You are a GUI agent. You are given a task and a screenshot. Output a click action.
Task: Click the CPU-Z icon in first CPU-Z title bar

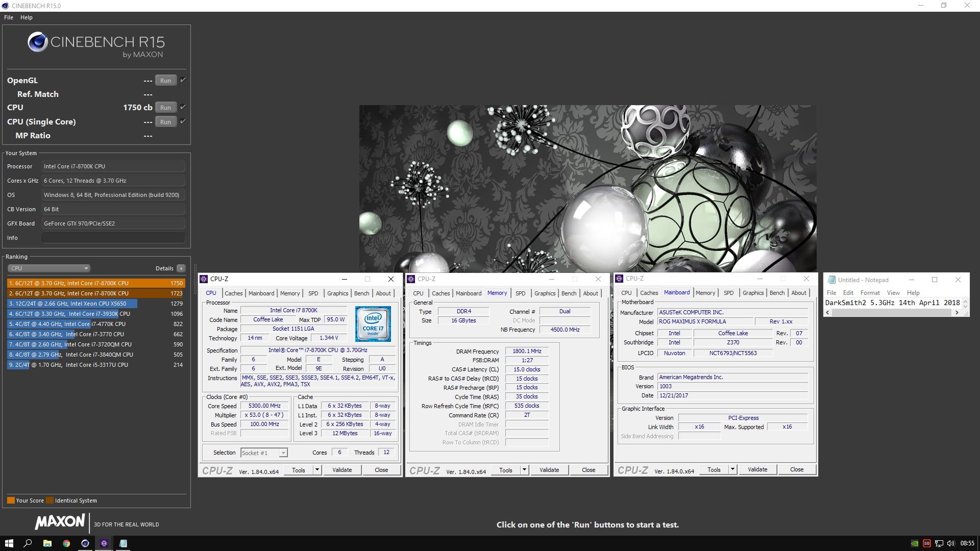204,279
